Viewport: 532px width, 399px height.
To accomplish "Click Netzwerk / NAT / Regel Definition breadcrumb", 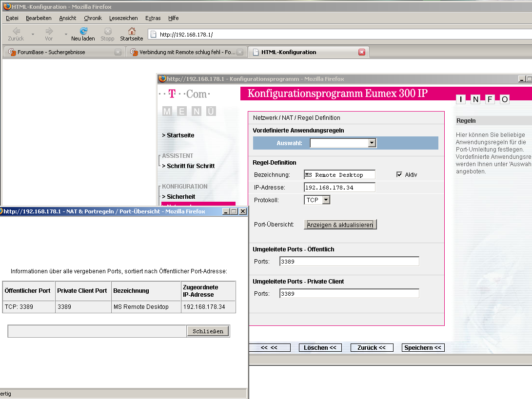I will click(296, 117).
